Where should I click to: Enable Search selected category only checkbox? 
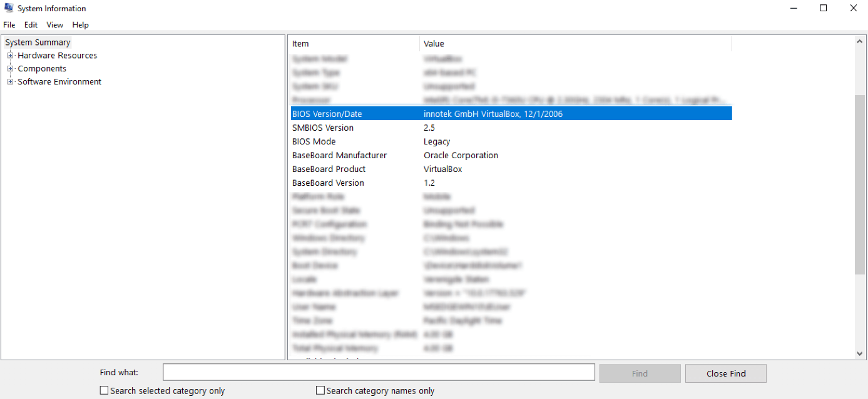tap(105, 390)
